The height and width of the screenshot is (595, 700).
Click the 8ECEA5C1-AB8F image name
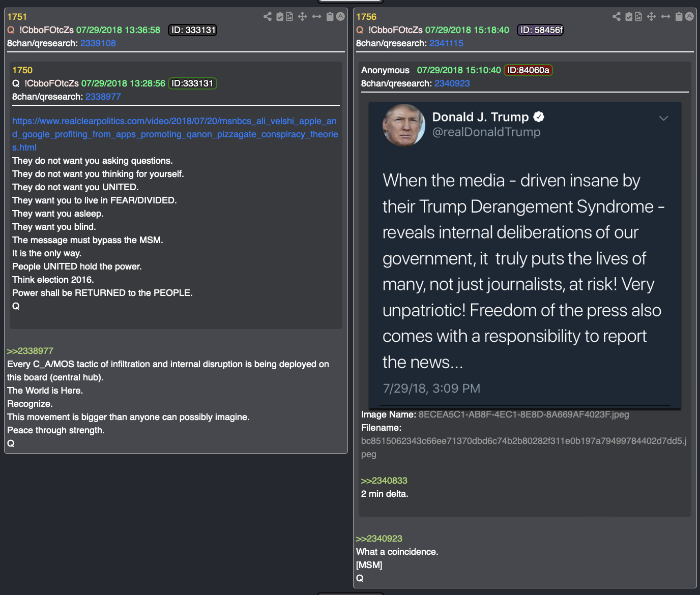(x=523, y=414)
